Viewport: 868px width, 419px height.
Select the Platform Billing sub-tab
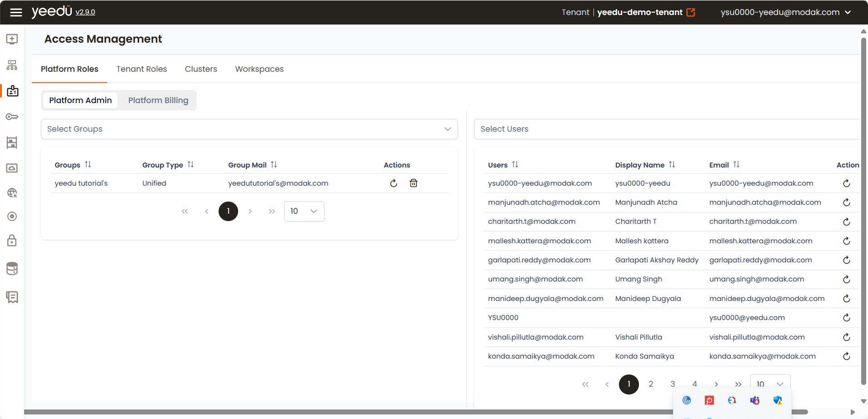pyautogui.click(x=158, y=100)
